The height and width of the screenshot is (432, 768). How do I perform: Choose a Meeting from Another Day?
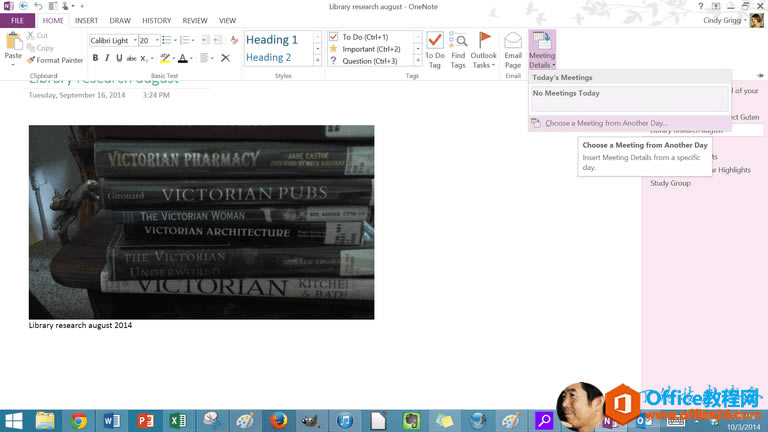(x=630, y=123)
